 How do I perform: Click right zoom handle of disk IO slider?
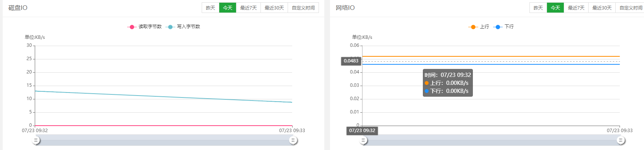tap(293, 140)
